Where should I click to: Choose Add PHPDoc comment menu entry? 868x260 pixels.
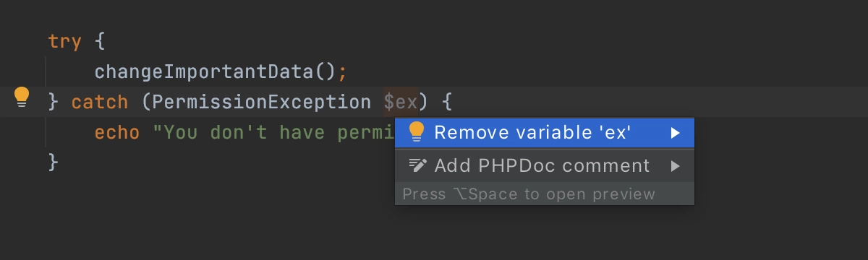point(545,166)
